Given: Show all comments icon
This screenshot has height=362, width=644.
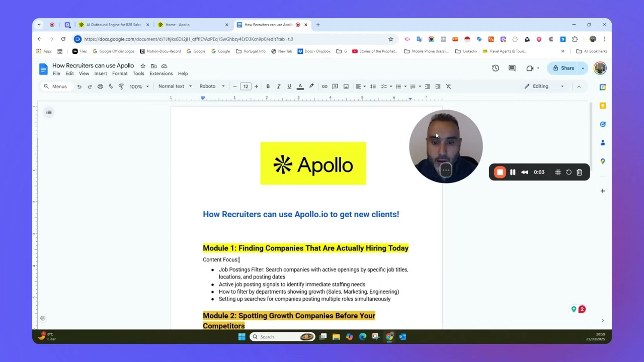Looking at the screenshot, I should [512, 68].
